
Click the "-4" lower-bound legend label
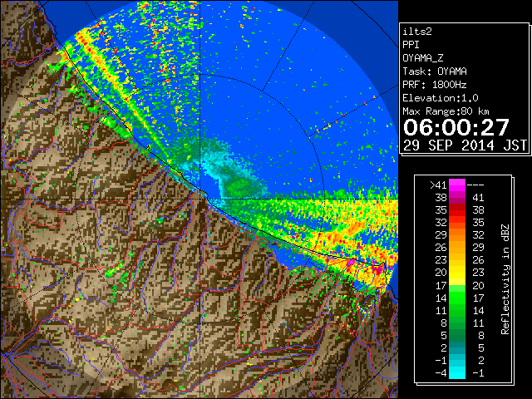tap(441, 373)
